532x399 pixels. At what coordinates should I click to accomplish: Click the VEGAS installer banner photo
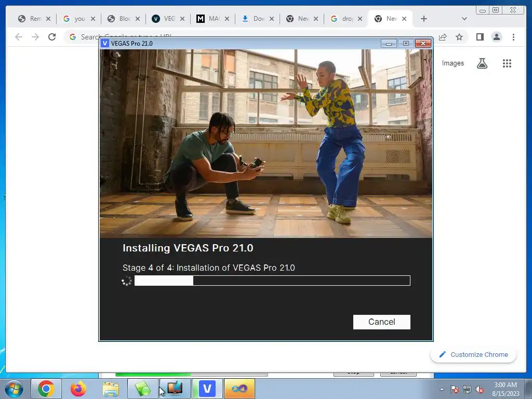[266, 143]
